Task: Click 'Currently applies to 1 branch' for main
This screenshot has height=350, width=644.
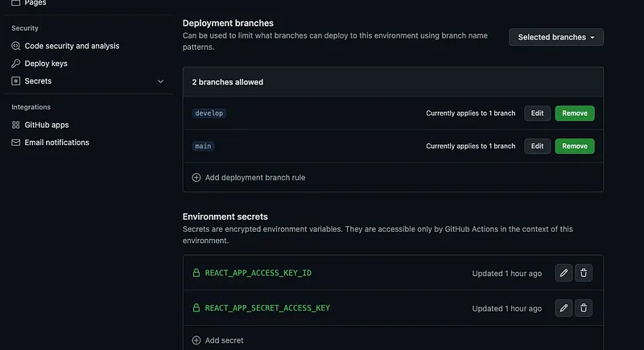Action: [470, 146]
